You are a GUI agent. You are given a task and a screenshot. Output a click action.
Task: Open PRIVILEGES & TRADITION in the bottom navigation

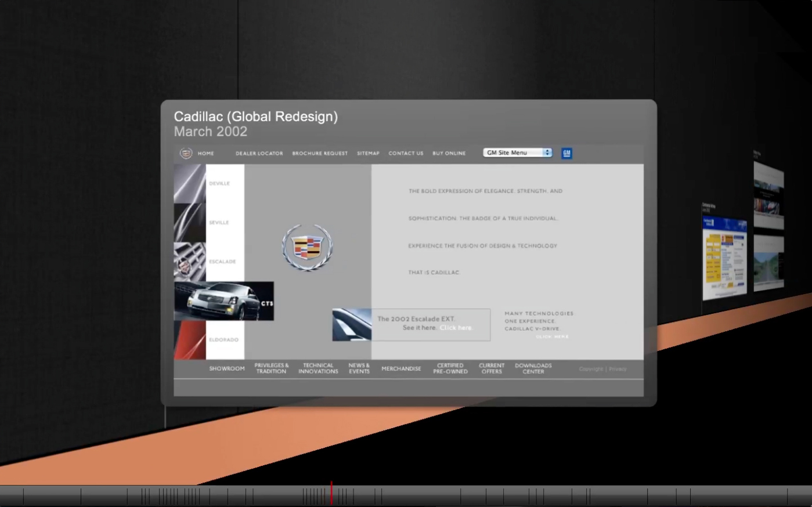click(x=272, y=368)
